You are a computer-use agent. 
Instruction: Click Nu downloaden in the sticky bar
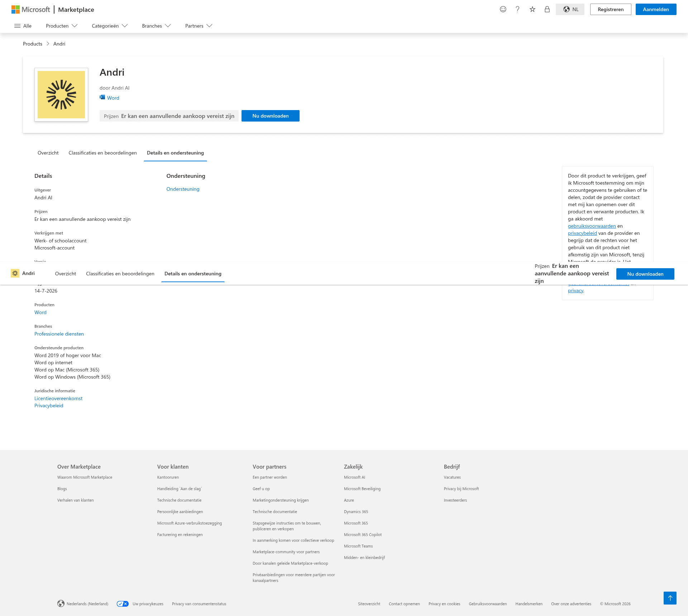click(x=645, y=274)
